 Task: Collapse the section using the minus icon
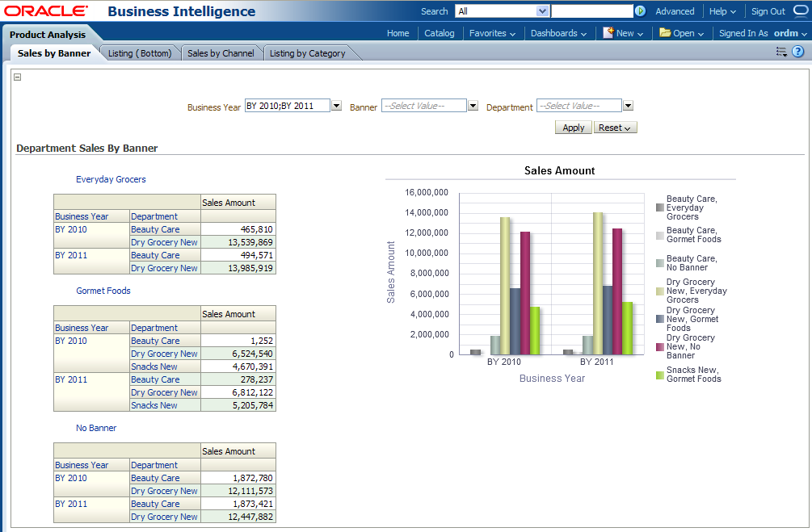(x=18, y=77)
